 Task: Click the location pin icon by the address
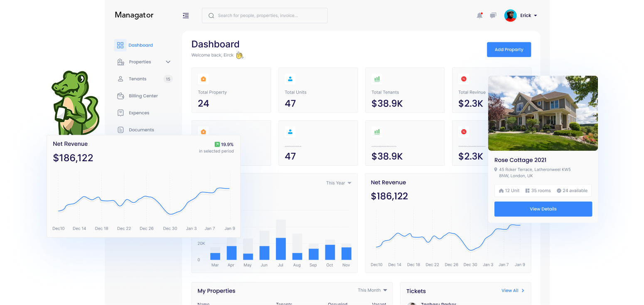pos(496,170)
